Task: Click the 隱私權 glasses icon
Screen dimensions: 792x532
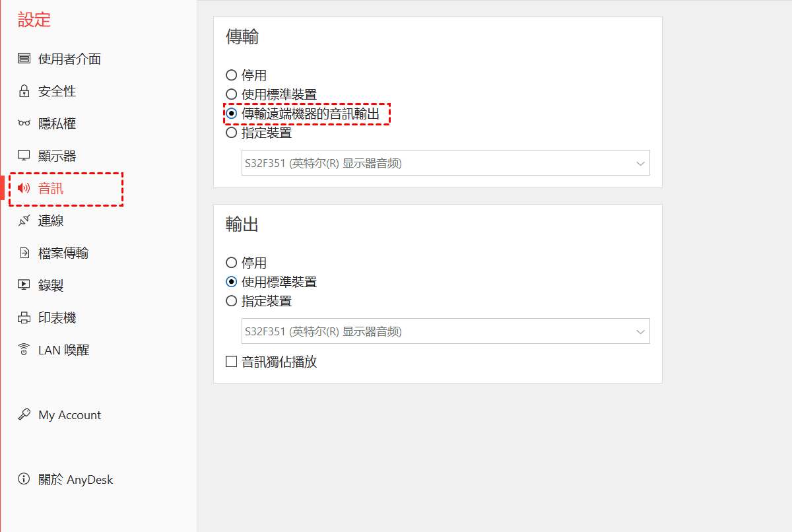Action: 24,123
